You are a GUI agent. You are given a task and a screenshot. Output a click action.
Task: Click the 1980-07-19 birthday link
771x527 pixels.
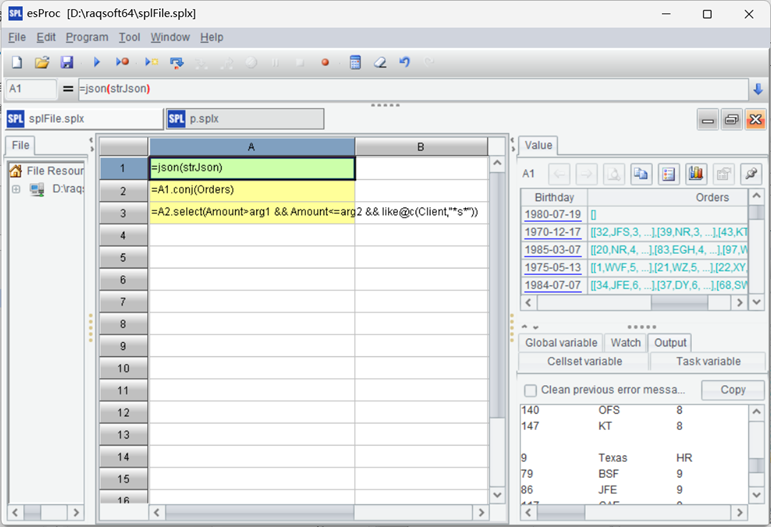[x=552, y=214]
